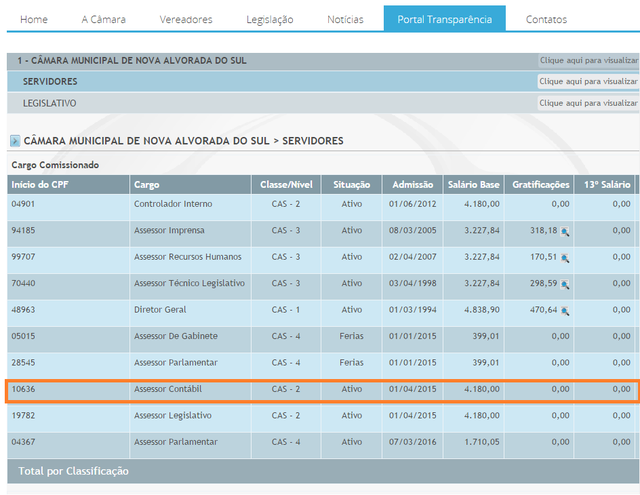Go to the Home tab
Image resolution: width=640 pixels, height=495 pixels.
pos(34,19)
